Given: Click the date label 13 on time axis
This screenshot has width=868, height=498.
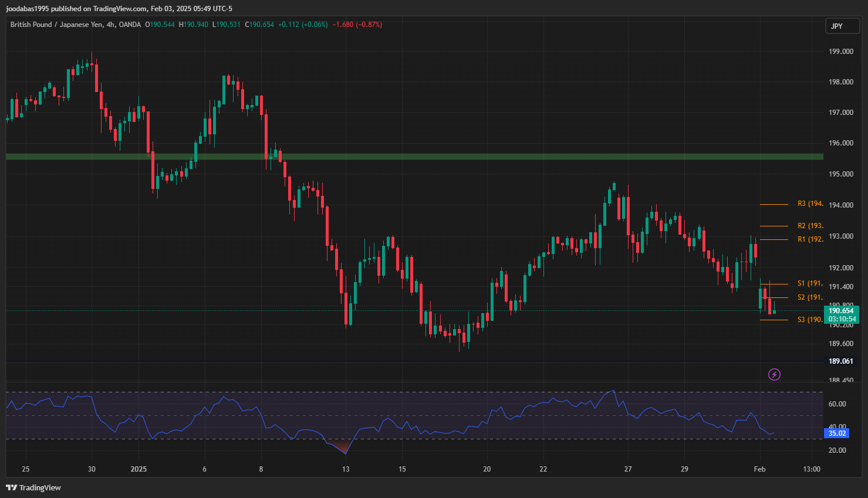Looking at the screenshot, I should coord(346,469).
